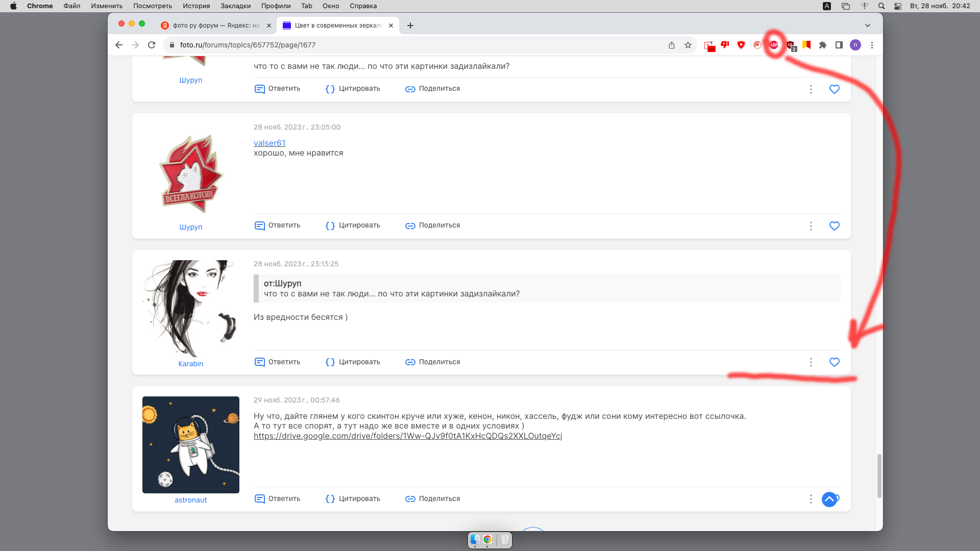Screen dimensions: 980x551
Task: Toggle Chrome side panel icon
Action: point(839,45)
